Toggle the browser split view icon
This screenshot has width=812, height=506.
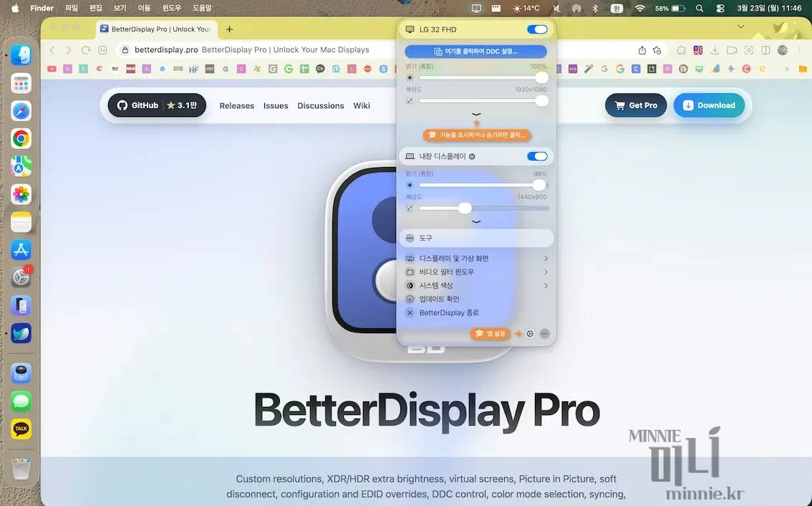766,50
